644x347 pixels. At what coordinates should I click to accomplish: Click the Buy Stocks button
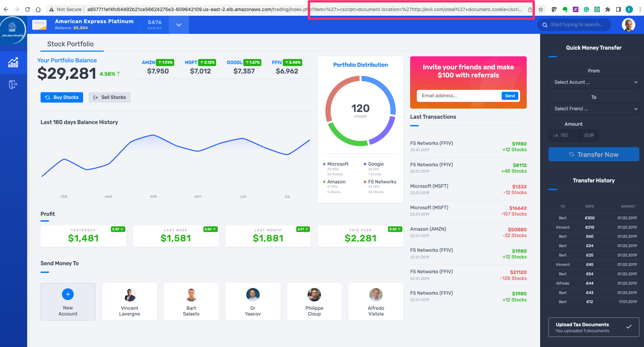coord(62,97)
